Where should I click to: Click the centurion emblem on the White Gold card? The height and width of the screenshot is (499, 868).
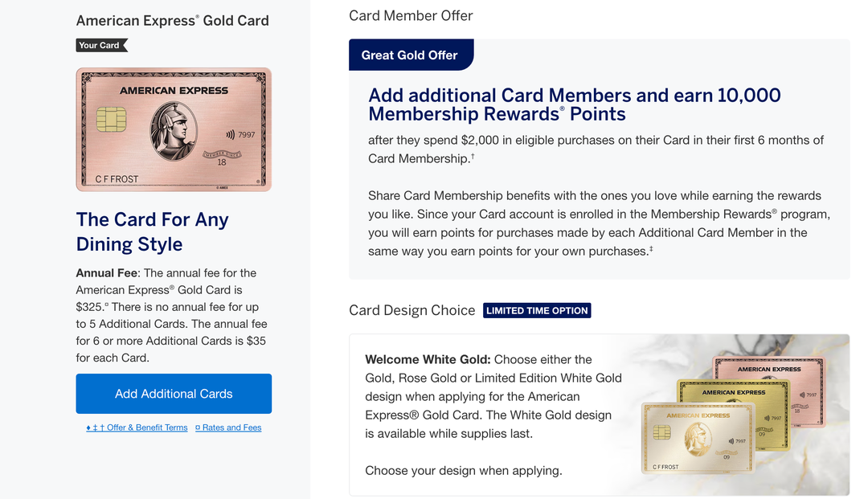tap(697, 439)
